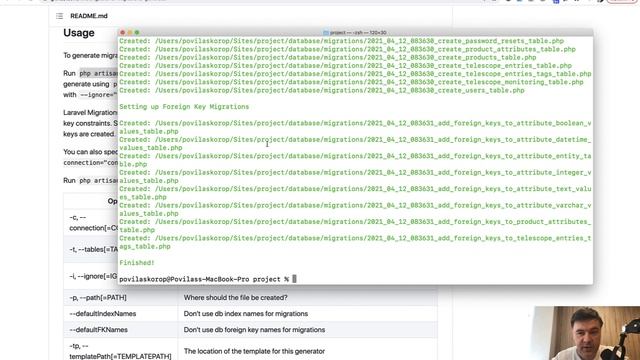The width and height of the screenshot is (640, 360).
Task: Select the add_foreign_keys_to_attribute_varchar line
Action: [x=355, y=209]
